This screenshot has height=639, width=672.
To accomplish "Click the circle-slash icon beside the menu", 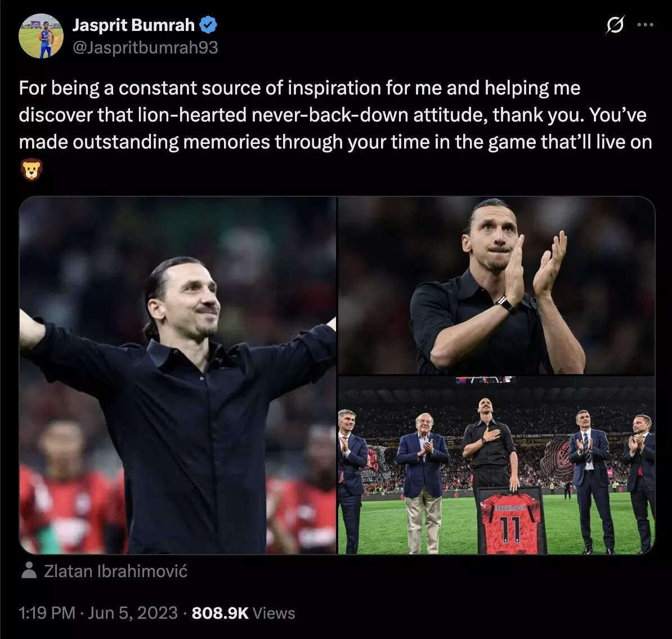I will [x=615, y=25].
